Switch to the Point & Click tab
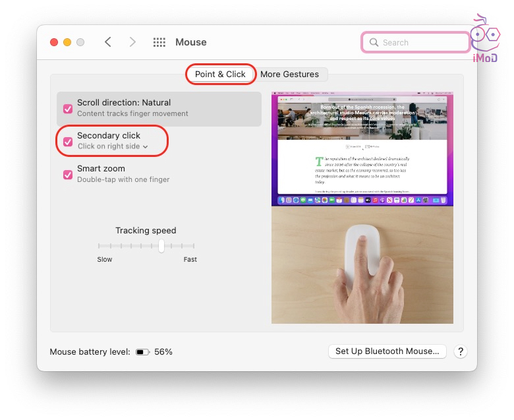 (x=220, y=75)
